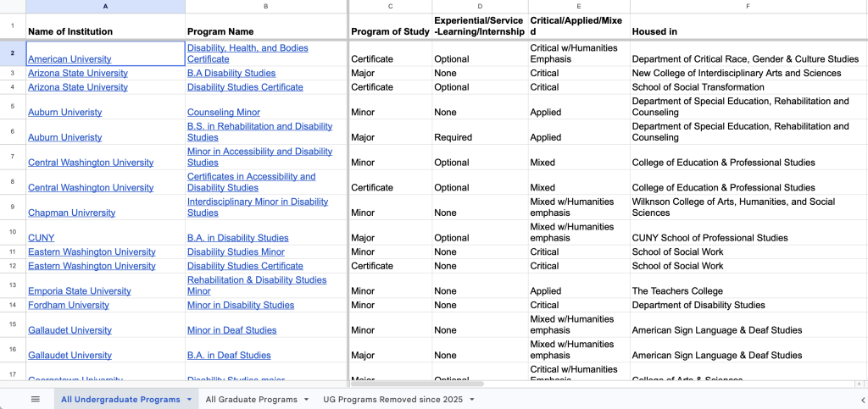Open Gallaudet University link in row 16
This screenshot has height=409, width=868.
point(70,356)
